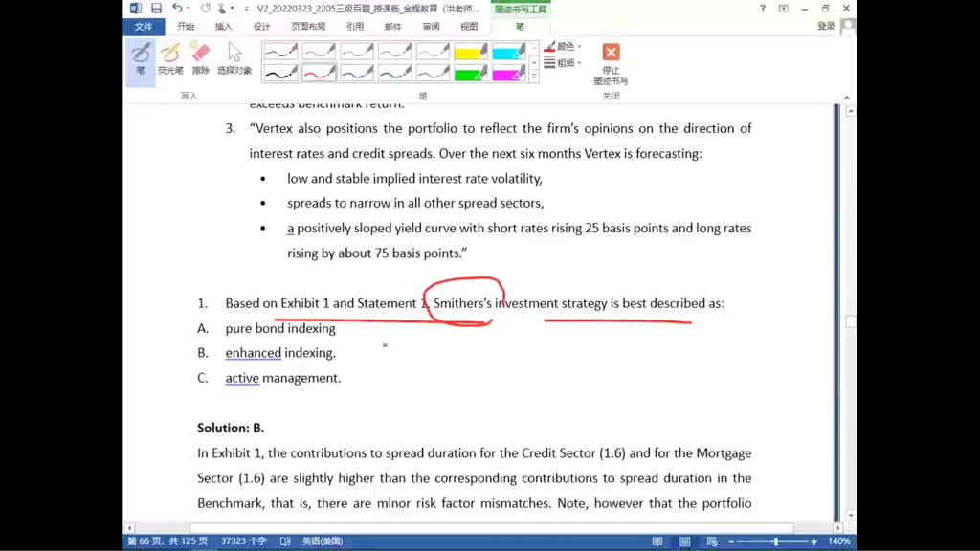The width and height of the screenshot is (980, 551).
Task: Open the Help question mark icon
Action: [763, 8]
